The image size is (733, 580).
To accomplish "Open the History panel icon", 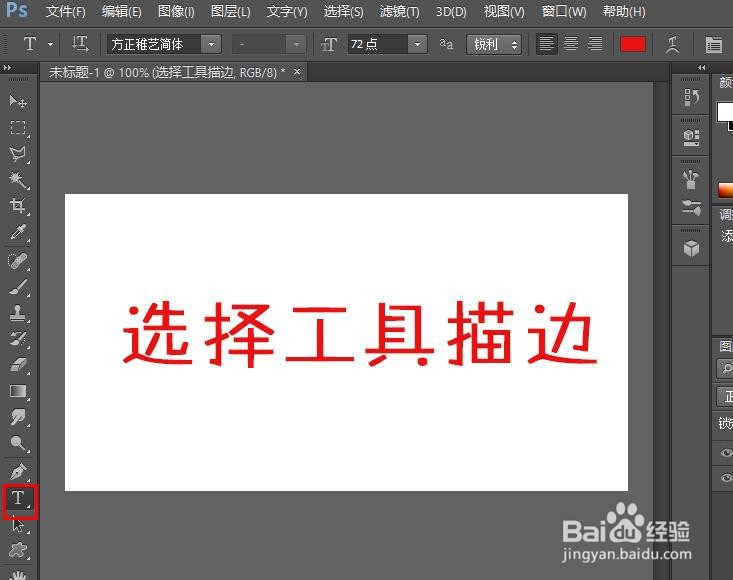I will [x=691, y=97].
